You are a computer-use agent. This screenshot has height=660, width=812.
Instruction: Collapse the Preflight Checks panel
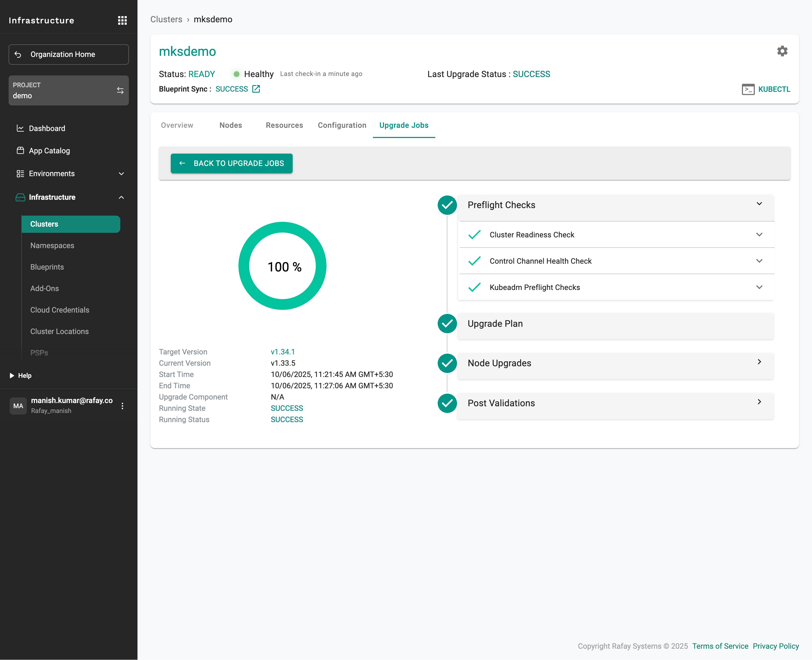(759, 204)
